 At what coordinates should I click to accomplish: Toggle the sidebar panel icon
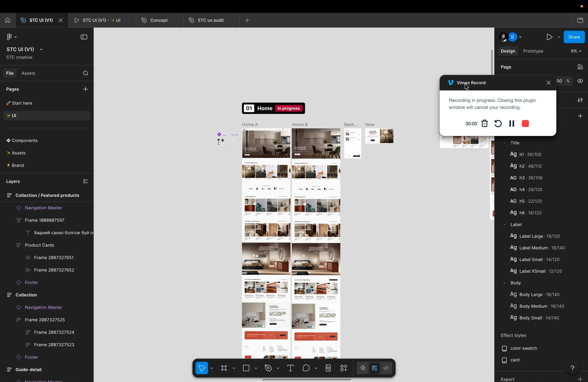[x=84, y=37]
